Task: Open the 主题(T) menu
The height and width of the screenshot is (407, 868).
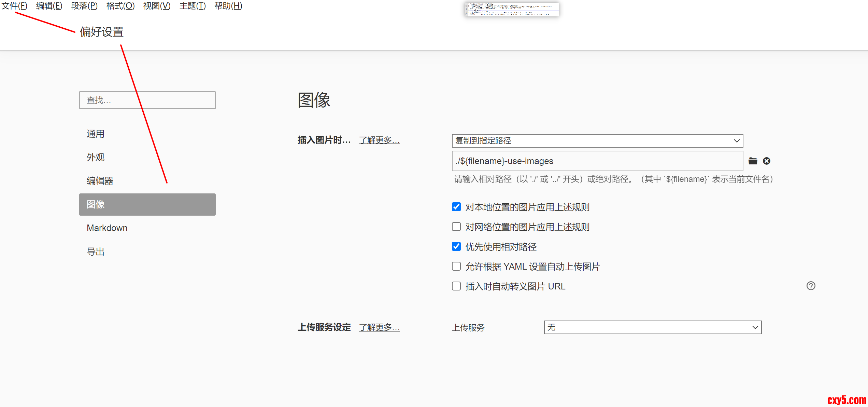Action: coord(193,6)
